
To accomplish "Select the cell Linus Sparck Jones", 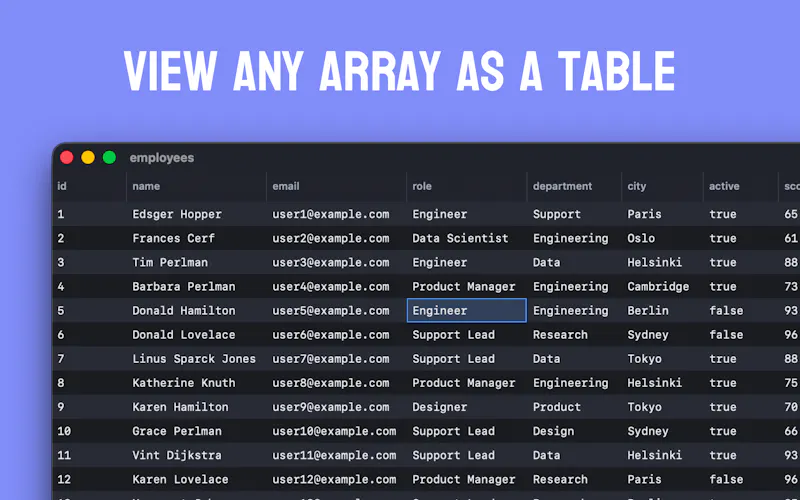I will 196,359.
